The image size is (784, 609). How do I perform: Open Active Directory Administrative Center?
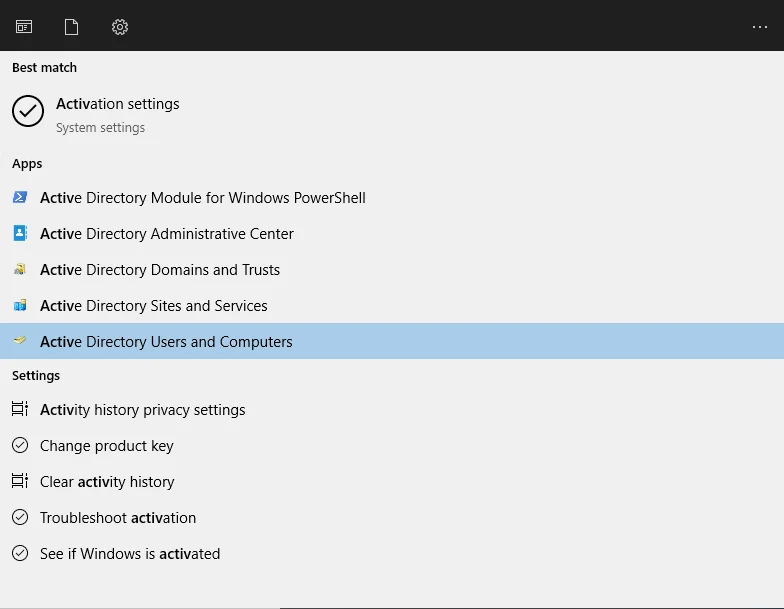pyautogui.click(x=392, y=234)
